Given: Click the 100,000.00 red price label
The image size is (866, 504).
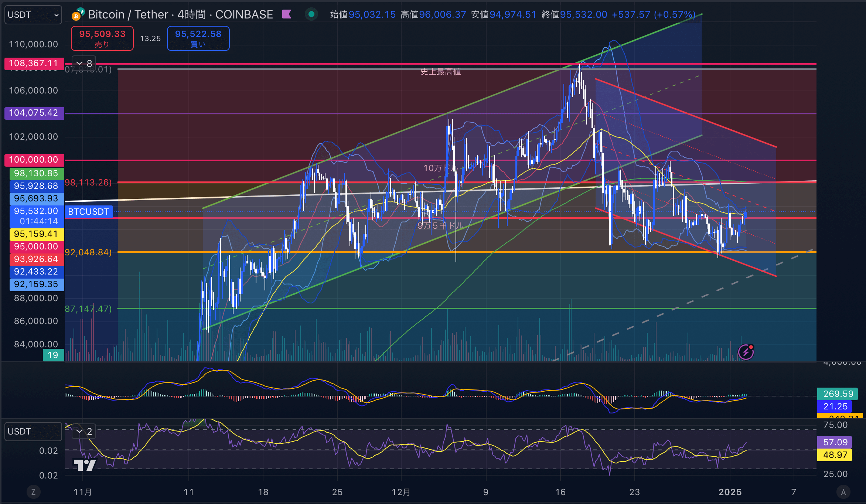Looking at the screenshot, I should pos(34,160).
